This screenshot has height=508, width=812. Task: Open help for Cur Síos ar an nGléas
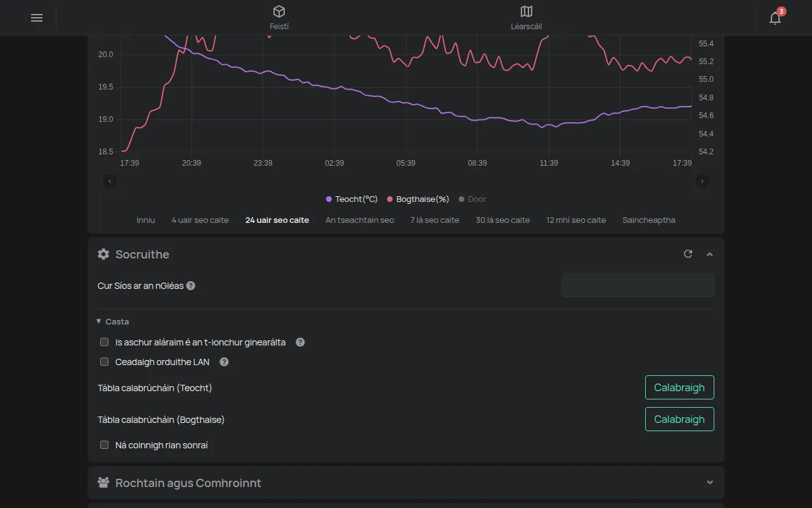(x=191, y=286)
